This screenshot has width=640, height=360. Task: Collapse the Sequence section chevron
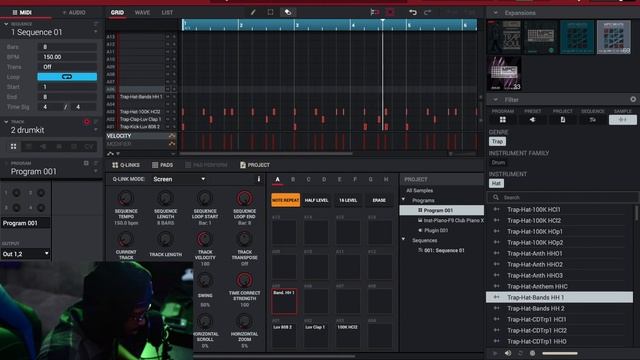[6, 24]
